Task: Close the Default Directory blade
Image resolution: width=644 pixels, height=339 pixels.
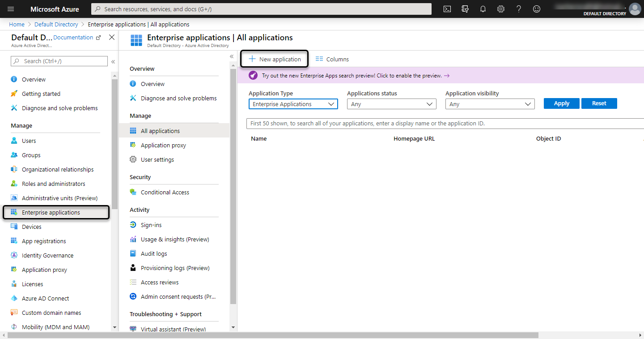Action: [x=112, y=37]
